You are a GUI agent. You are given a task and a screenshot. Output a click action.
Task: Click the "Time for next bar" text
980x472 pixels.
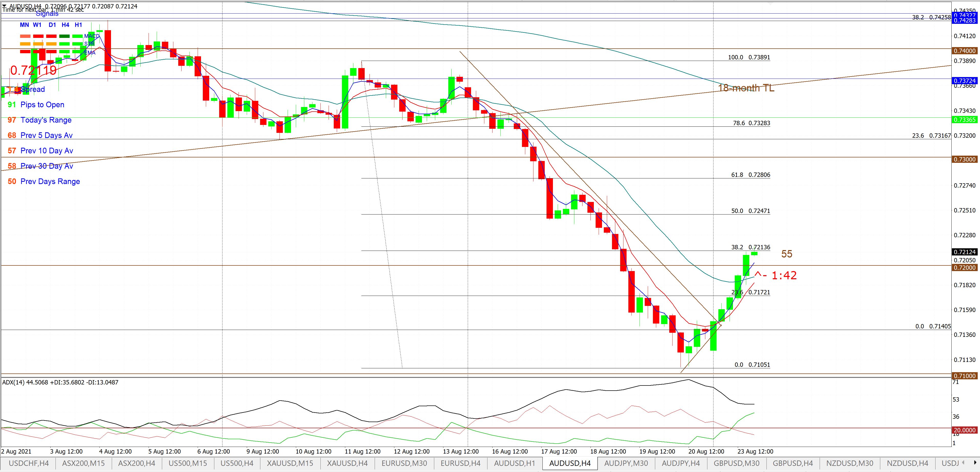click(x=43, y=10)
